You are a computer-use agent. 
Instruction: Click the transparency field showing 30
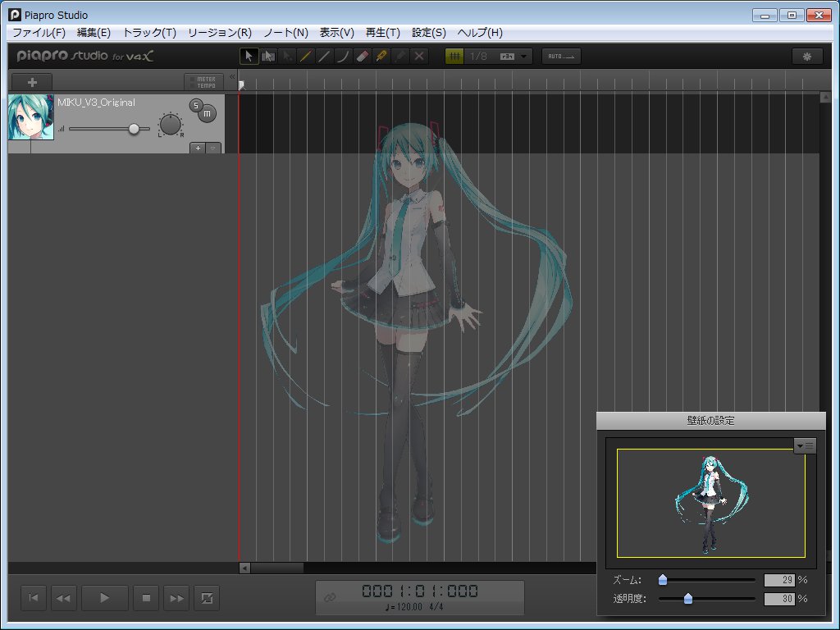pyautogui.click(x=779, y=598)
